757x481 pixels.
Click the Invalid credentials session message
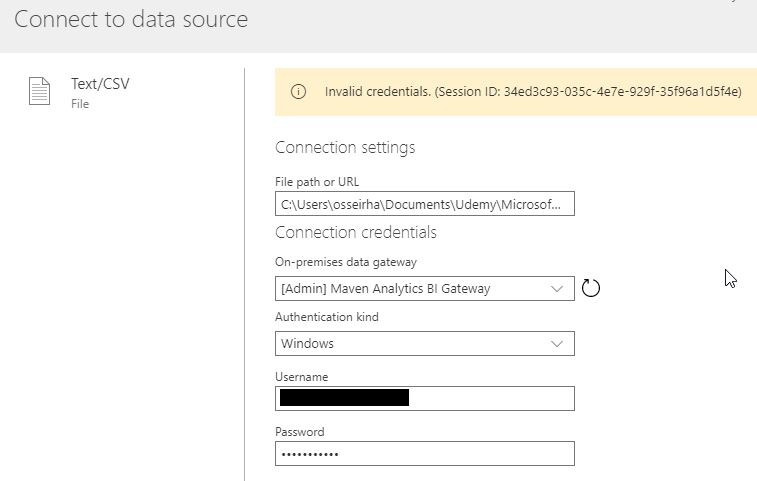[x=533, y=92]
